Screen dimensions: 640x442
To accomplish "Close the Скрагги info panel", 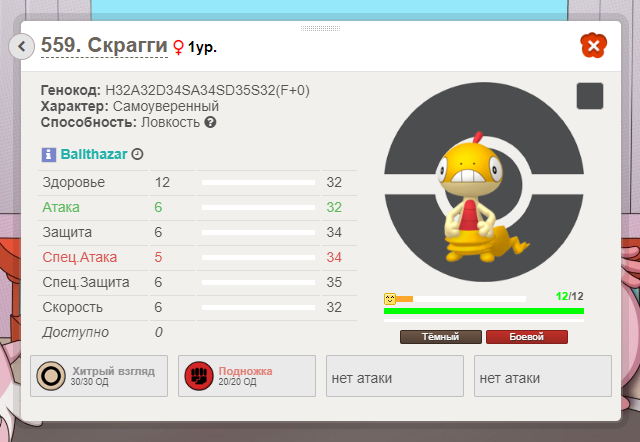I will pos(593,45).
